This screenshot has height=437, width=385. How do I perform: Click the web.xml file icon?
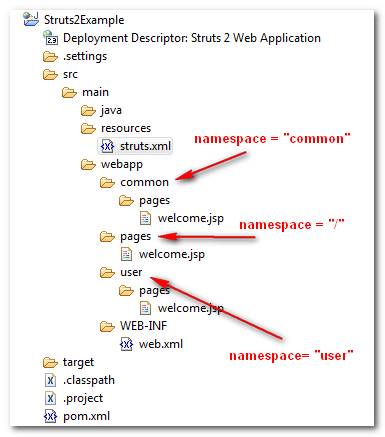[126, 344]
